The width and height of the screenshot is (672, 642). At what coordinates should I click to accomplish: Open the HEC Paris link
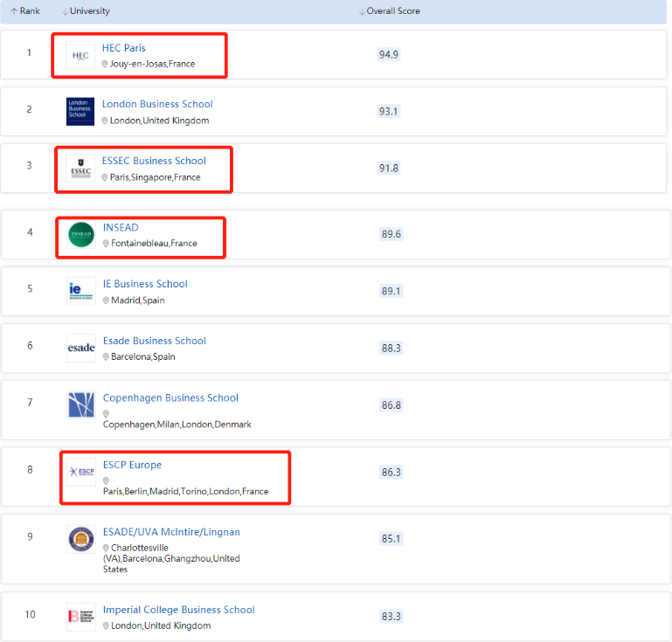coord(123,48)
